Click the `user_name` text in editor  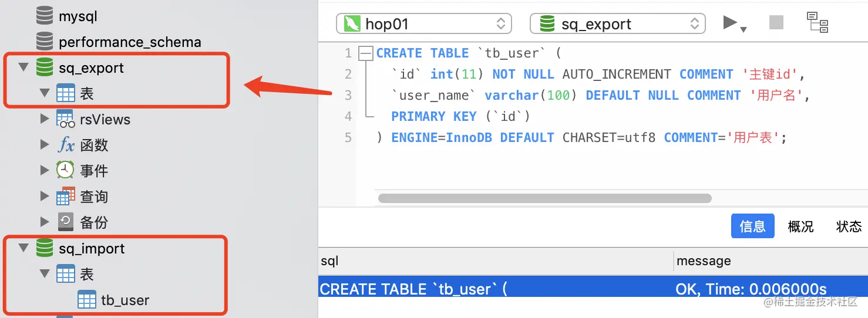coord(434,96)
